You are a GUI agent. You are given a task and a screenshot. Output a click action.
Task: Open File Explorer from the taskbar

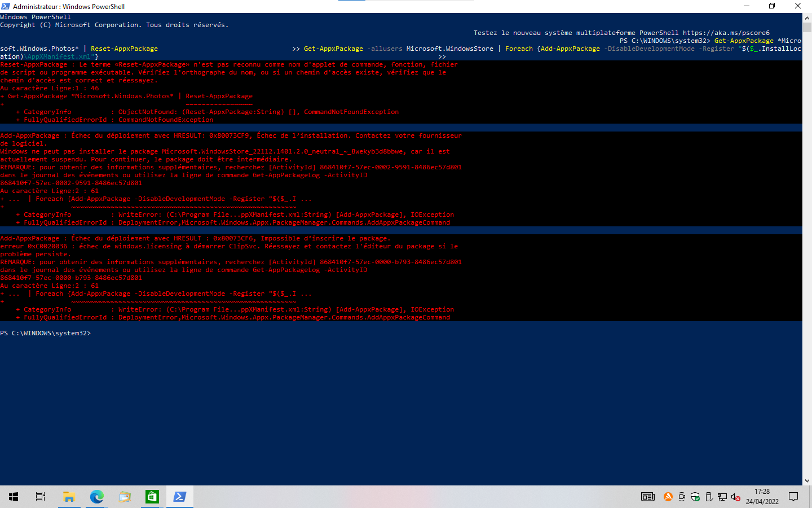point(69,497)
